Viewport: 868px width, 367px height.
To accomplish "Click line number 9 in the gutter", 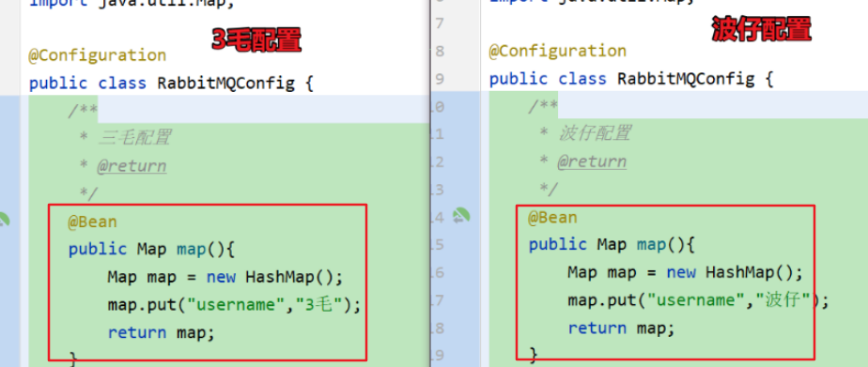I will click(x=440, y=80).
